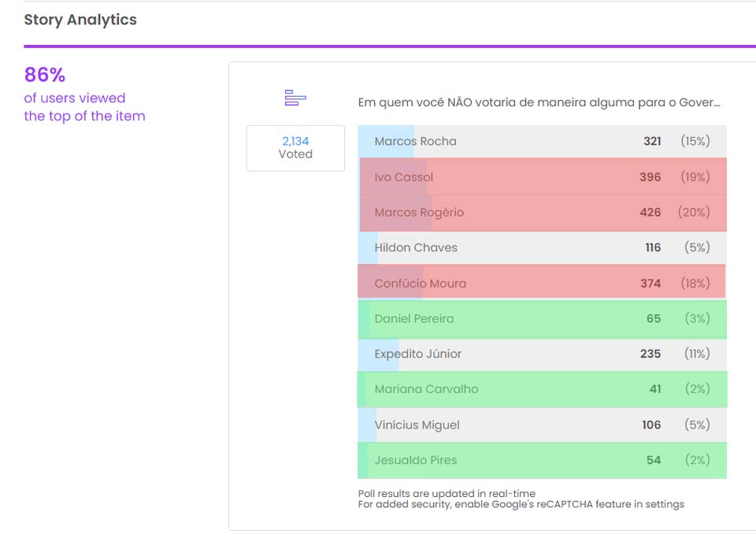Click the 426 vote count number
The image size is (756, 542).
[x=650, y=213]
